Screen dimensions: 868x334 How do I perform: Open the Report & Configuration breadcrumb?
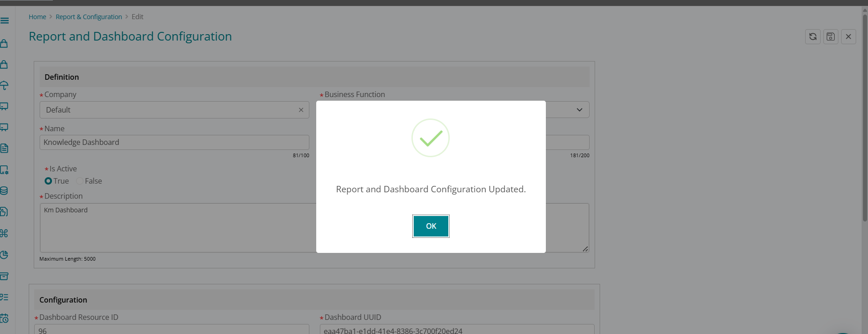pos(89,17)
